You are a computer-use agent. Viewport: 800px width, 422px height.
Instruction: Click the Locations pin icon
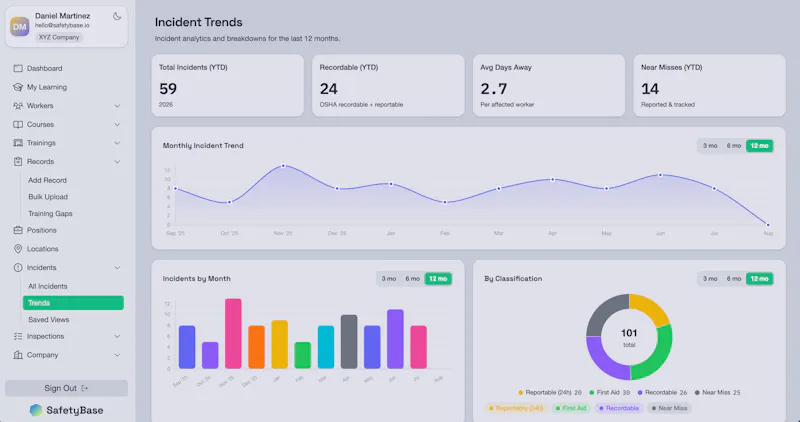point(18,249)
